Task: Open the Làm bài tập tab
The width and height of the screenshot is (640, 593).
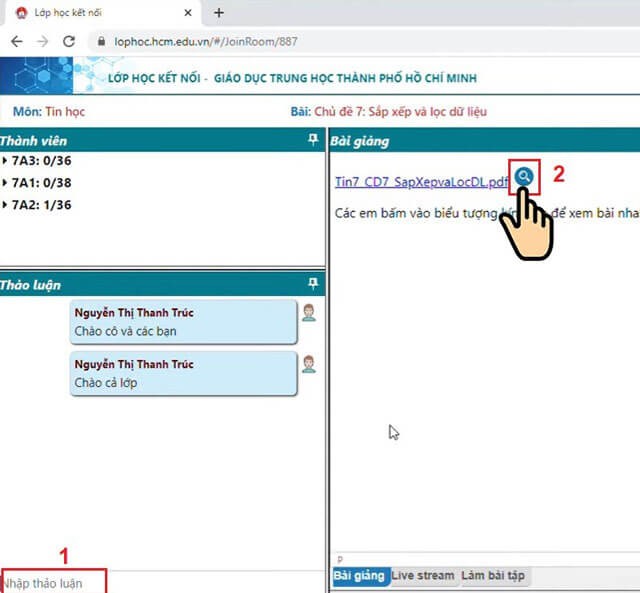Action: (492, 576)
